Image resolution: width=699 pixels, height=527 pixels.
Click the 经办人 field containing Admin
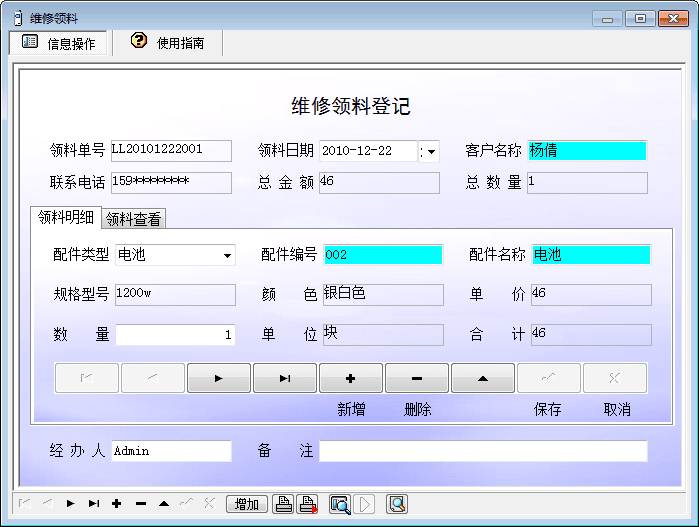[171, 451]
